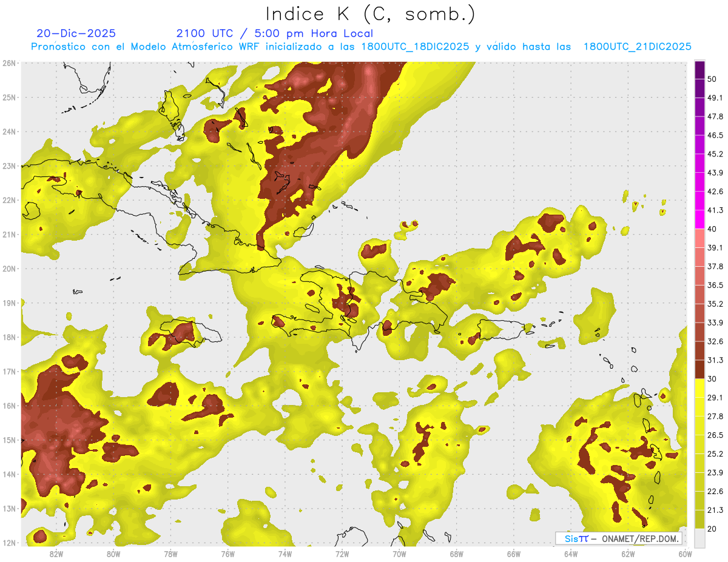Click the longitude label '62W'
This screenshot has width=728, height=562.
628,554
